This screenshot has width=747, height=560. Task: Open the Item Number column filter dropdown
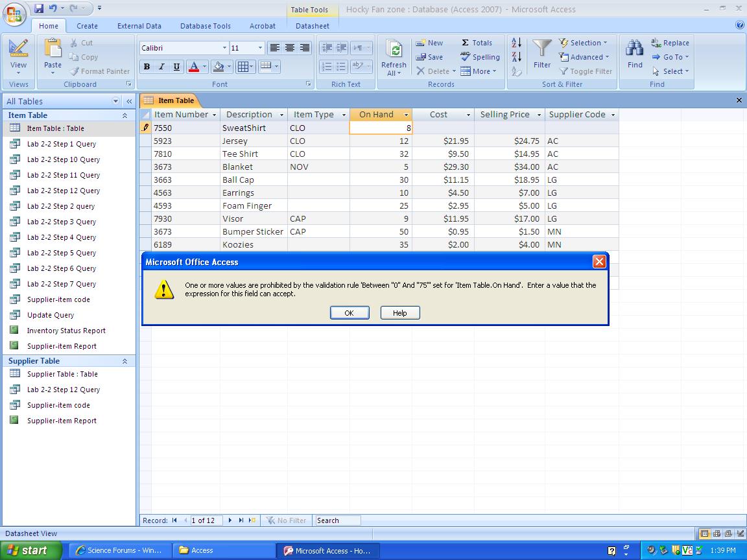click(x=214, y=115)
